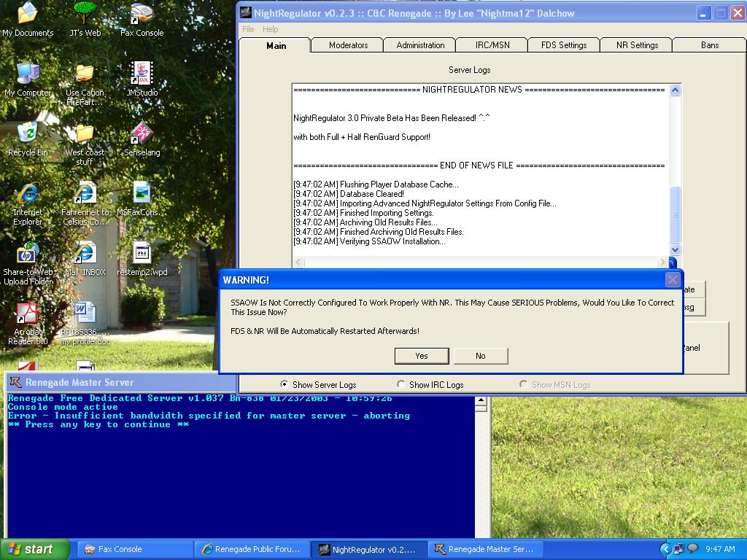The width and height of the screenshot is (747, 560).
Task: Select the Show MSN Logs radio button
Action: point(523,384)
